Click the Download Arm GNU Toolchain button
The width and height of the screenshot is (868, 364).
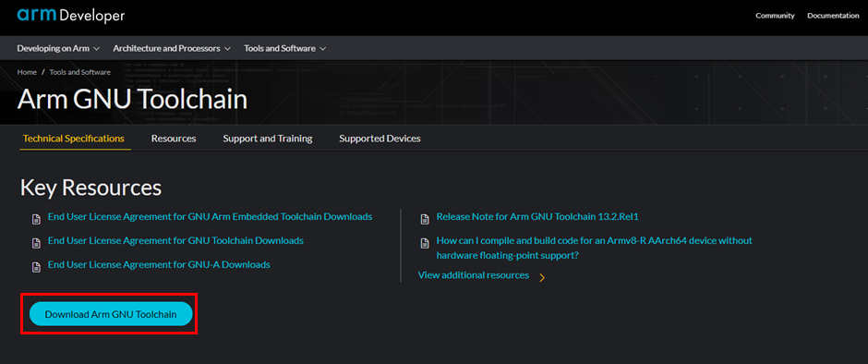pyautogui.click(x=111, y=314)
